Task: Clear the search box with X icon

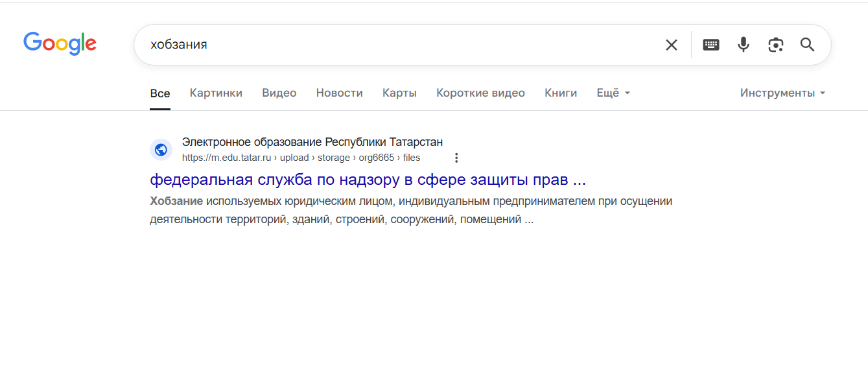Action: point(671,45)
